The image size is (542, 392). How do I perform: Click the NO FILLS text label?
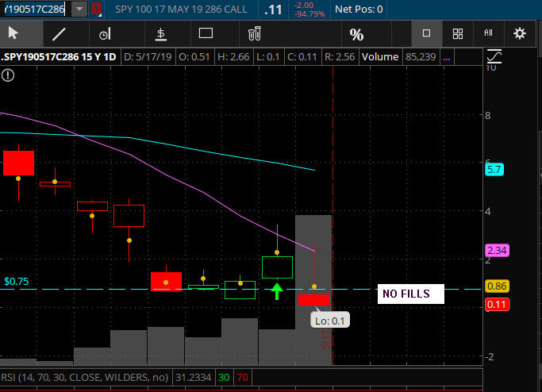point(406,294)
